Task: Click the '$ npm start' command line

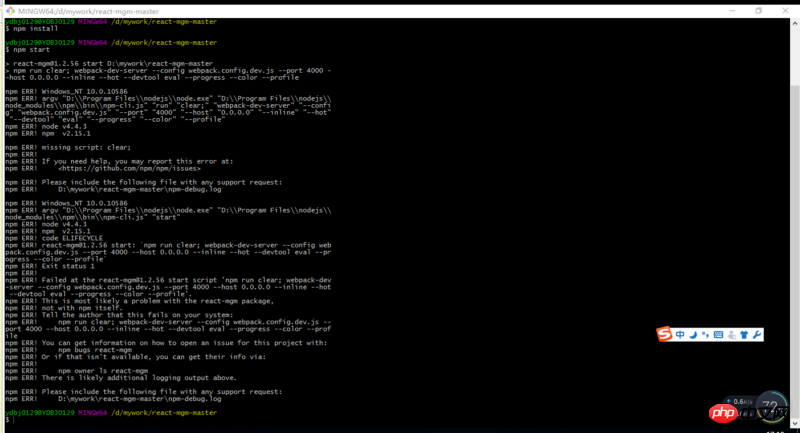Action: (x=28, y=49)
